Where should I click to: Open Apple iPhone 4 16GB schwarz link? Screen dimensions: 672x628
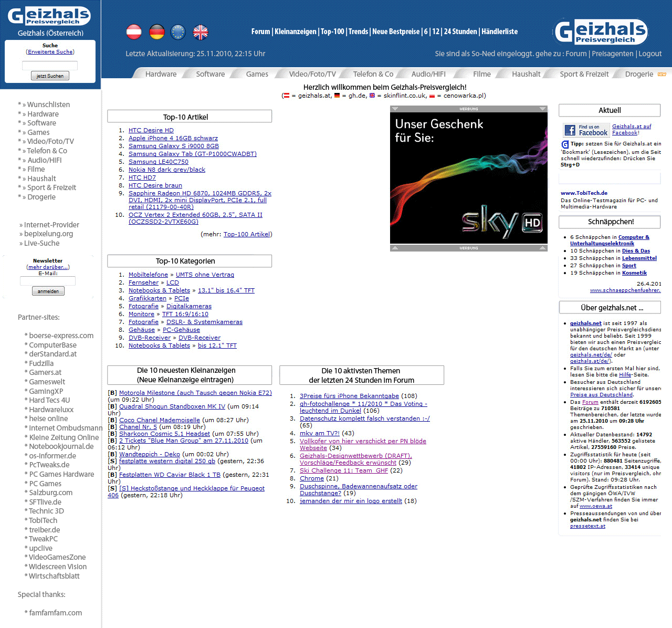pyautogui.click(x=173, y=138)
